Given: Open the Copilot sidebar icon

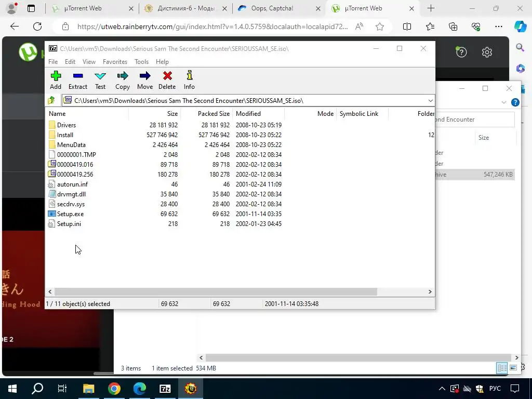Looking at the screenshot, I should (520, 26).
